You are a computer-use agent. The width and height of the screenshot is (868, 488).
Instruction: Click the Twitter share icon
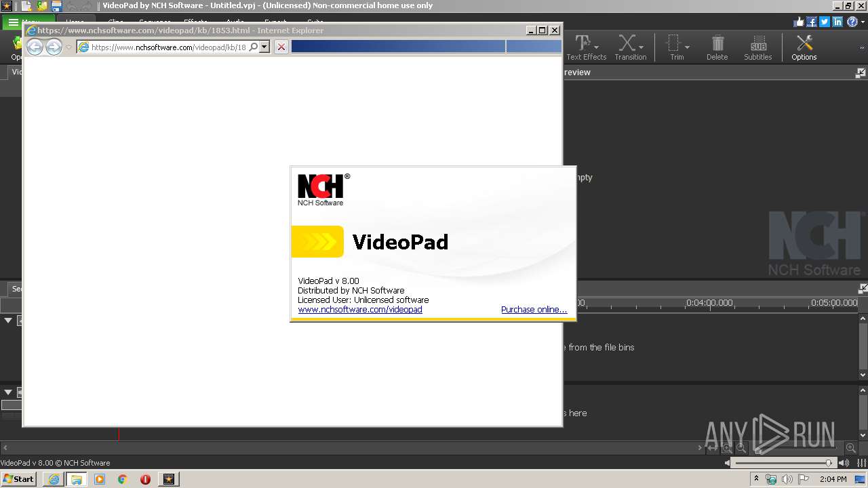click(824, 22)
